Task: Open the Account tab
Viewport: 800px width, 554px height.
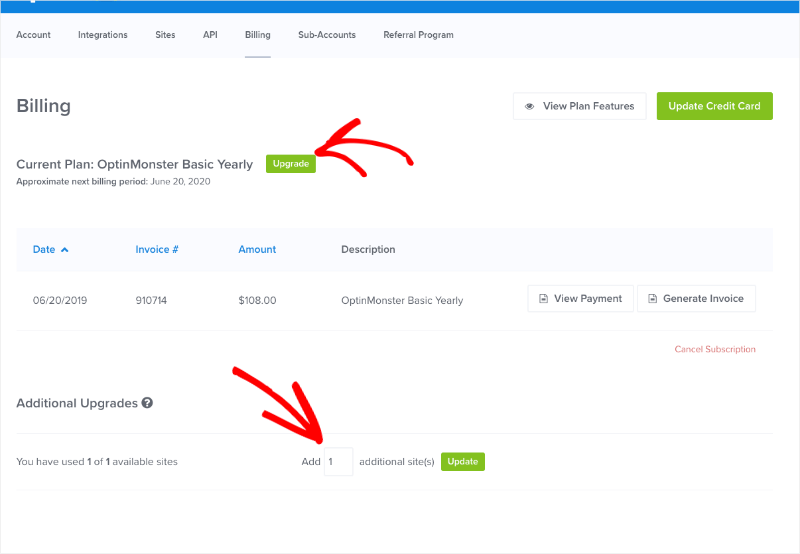Action: point(33,35)
